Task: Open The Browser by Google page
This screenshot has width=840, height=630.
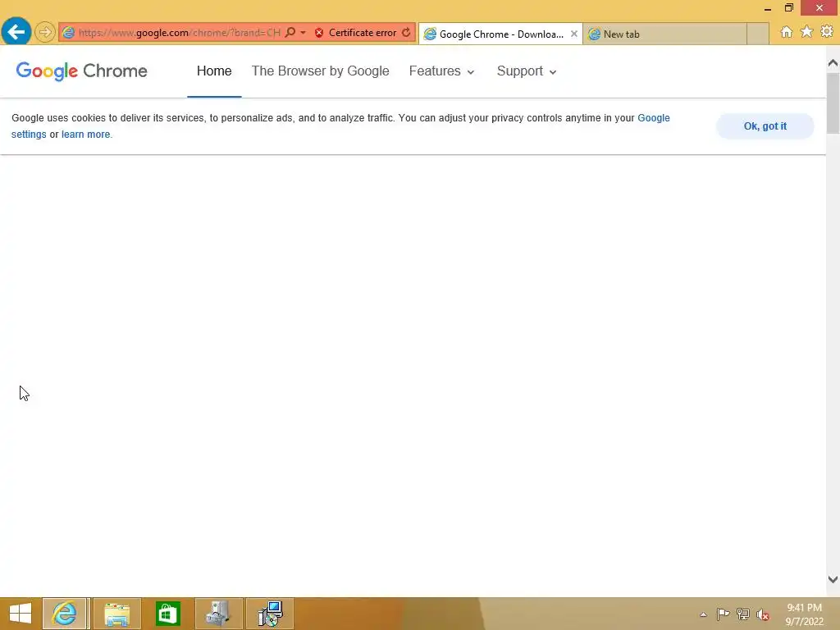Action: (x=321, y=71)
